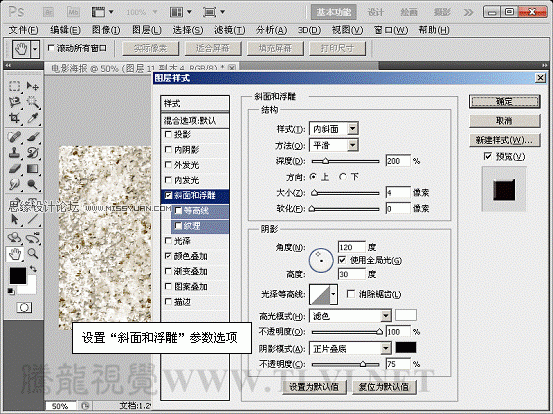Click 复位为默认值 Reset to Default button
The width and height of the screenshot is (553, 414).
pos(384,387)
